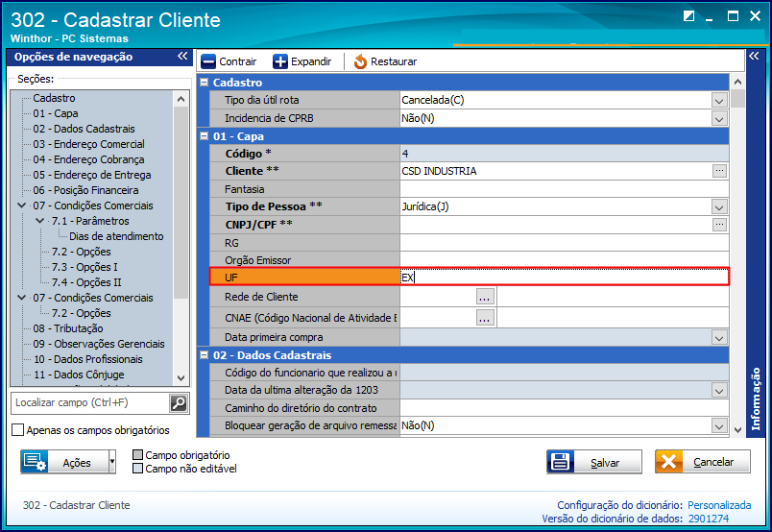Click the Expandir plus icon
The height and width of the screenshot is (532, 772).
(280, 61)
